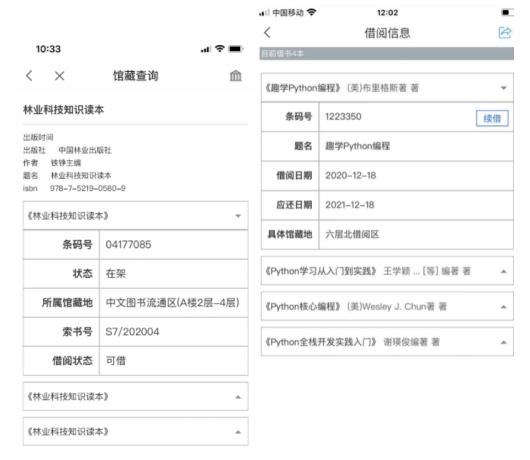
Task: Close the 馆藏查询 page with the X icon
Action: click(x=59, y=76)
